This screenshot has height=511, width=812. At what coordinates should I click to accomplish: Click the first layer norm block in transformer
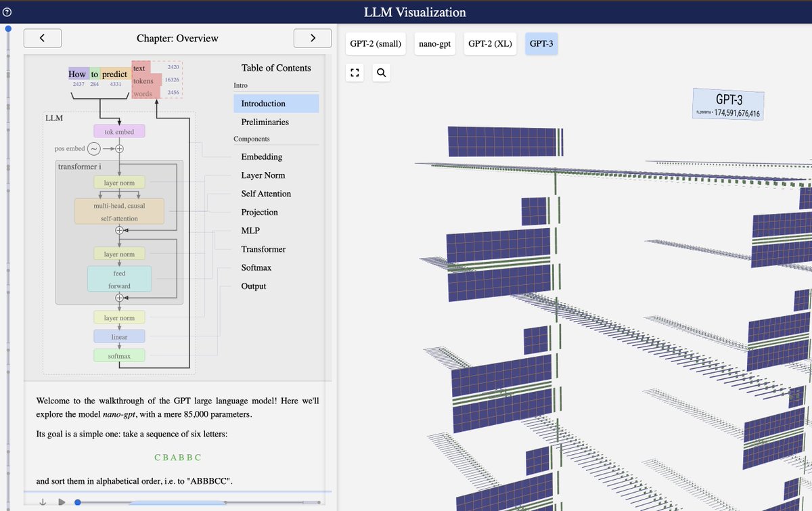(x=119, y=183)
